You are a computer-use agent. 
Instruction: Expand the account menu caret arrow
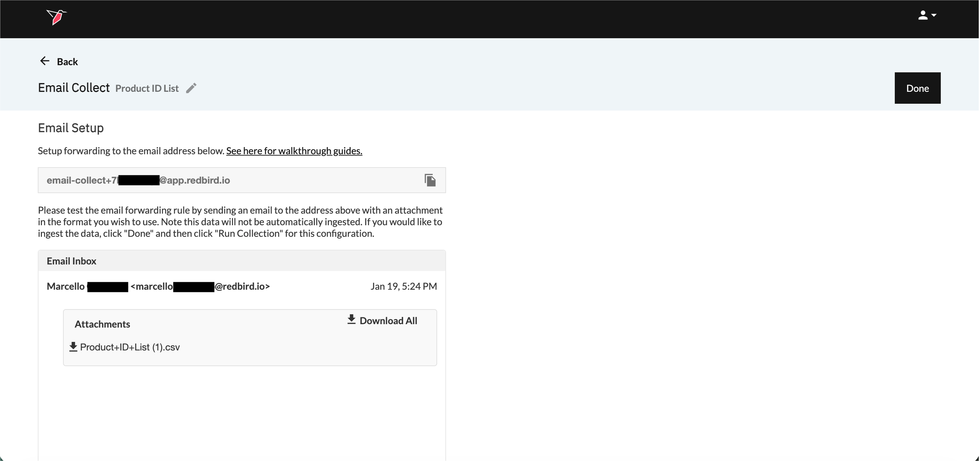pos(934,15)
